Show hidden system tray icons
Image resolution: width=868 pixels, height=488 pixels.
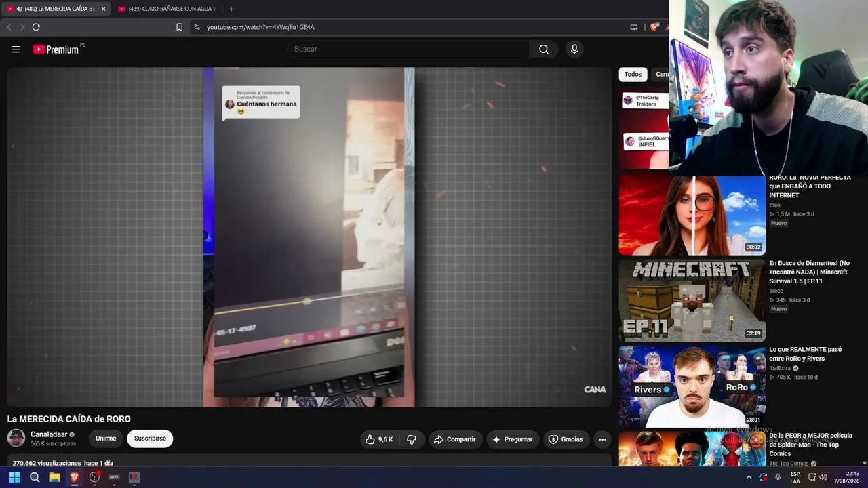coord(749,477)
